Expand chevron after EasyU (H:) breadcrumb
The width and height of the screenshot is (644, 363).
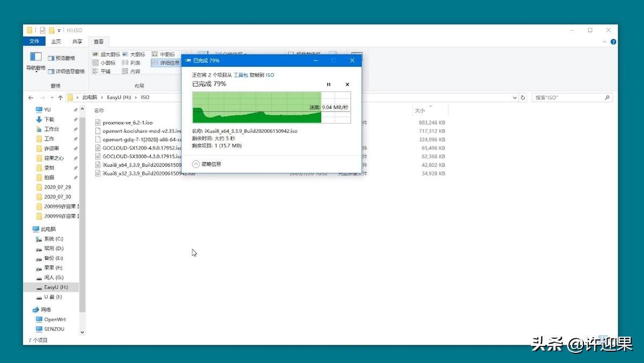(136, 98)
